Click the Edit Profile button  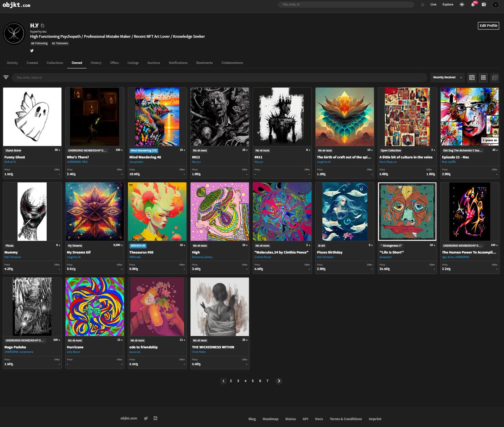(488, 26)
